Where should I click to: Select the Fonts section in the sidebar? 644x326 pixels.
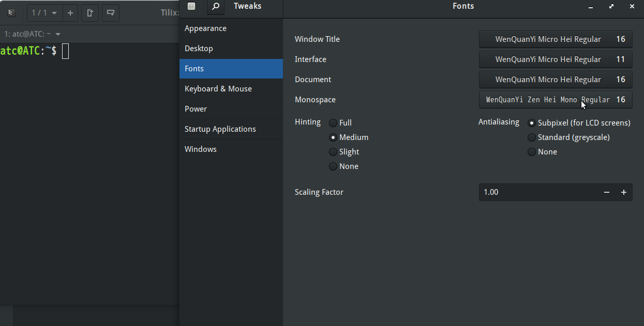coord(231,69)
